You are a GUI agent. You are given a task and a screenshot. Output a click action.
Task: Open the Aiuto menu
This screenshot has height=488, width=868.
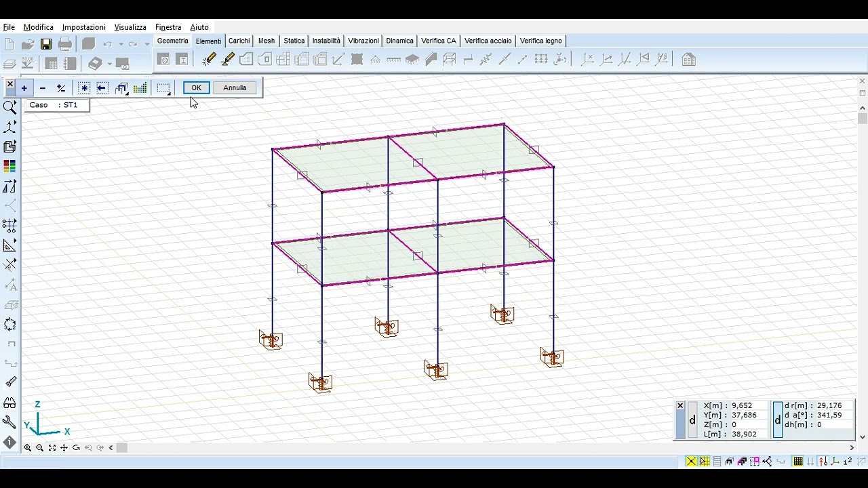click(x=199, y=27)
